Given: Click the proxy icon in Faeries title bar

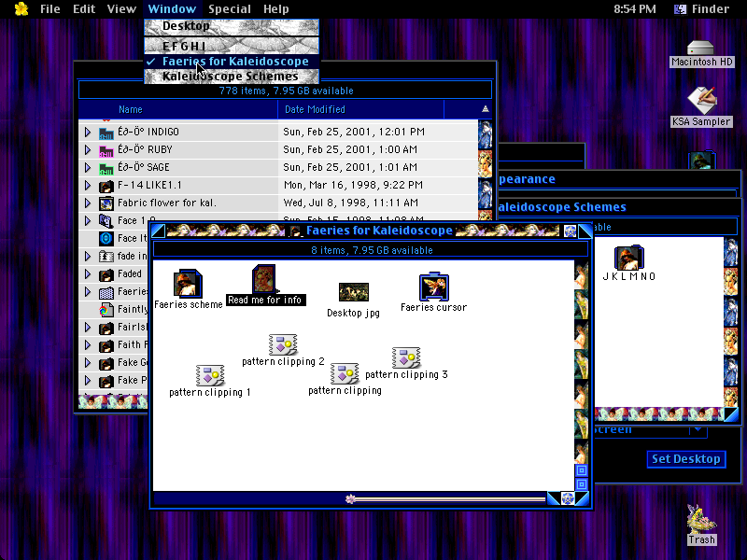Looking at the screenshot, I should [296, 231].
